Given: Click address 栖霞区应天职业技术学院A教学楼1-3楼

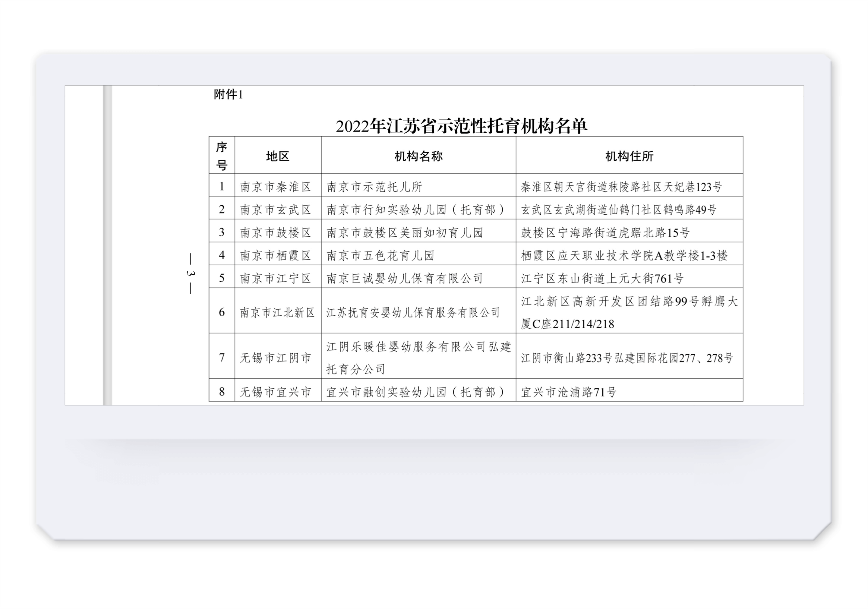Looking at the screenshot, I should click(x=624, y=256).
